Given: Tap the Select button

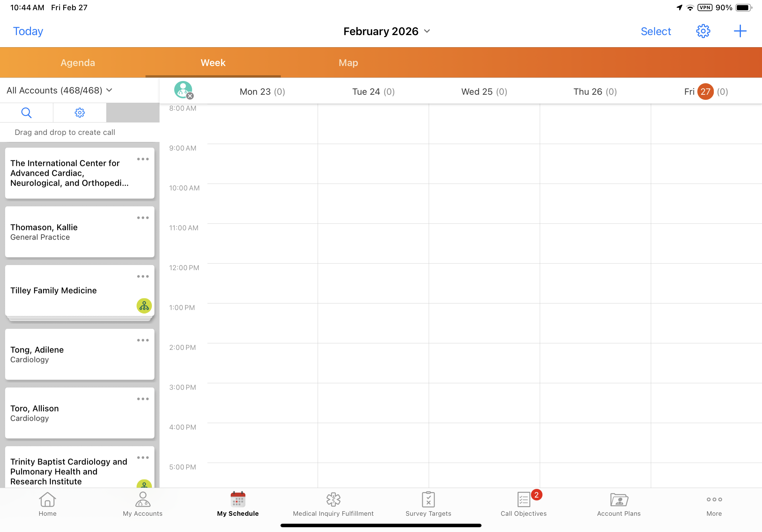Looking at the screenshot, I should (x=655, y=31).
